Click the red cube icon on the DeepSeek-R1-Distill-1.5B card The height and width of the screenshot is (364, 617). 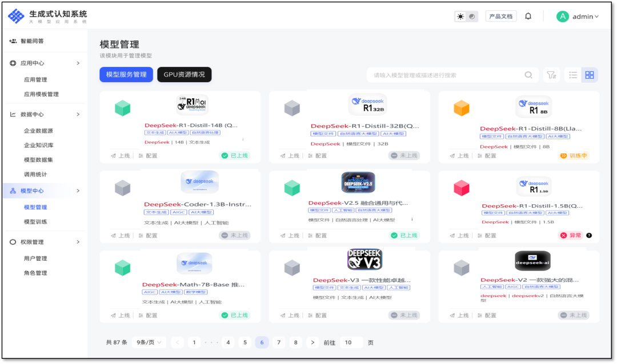pyautogui.click(x=461, y=188)
